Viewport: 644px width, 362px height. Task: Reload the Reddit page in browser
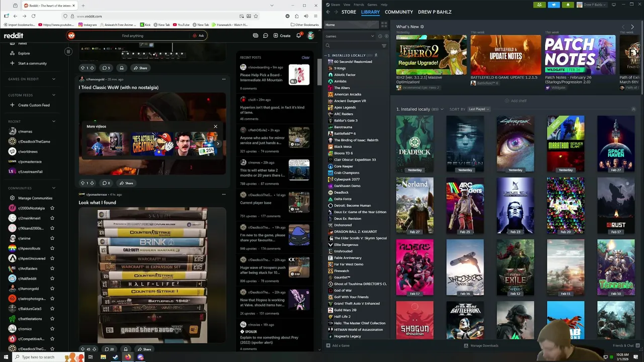(33, 16)
